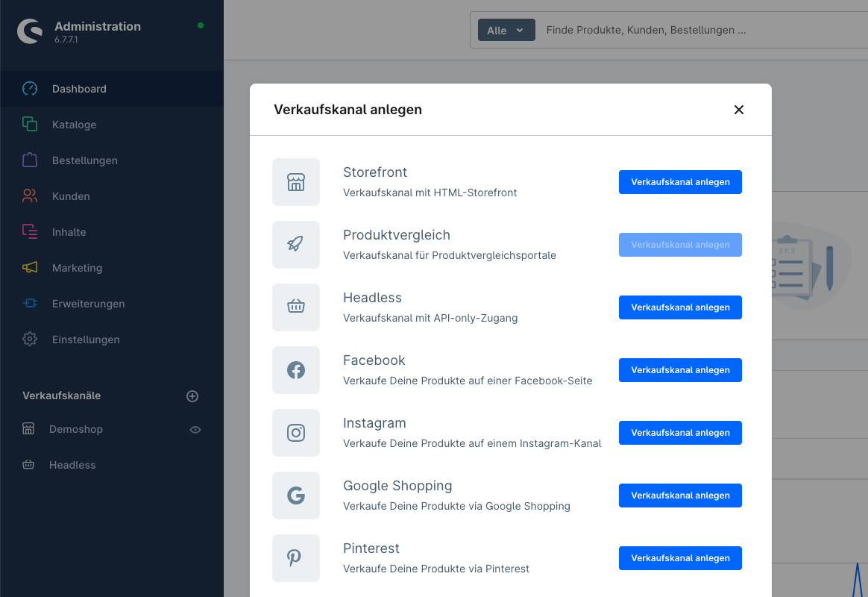Image resolution: width=868 pixels, height=597 pixels.
Task: Expand the Kataloge sidebar menu
Action: [75, 125]
